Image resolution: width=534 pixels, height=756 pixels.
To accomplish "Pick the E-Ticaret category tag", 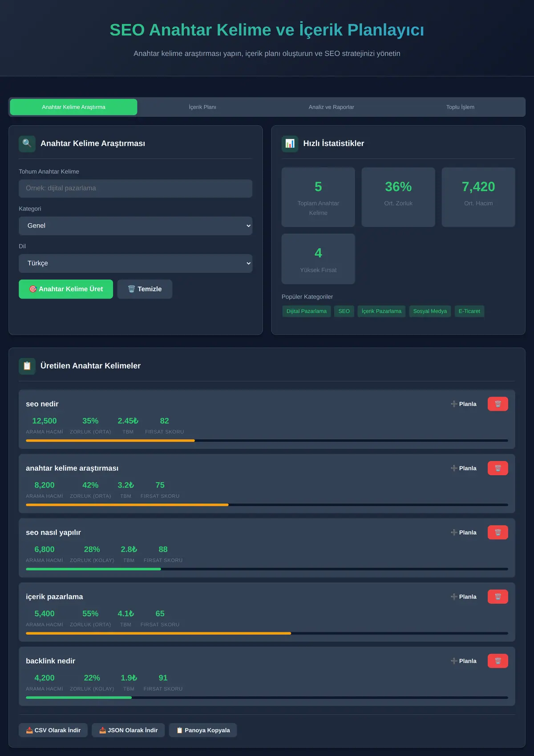I will [x=469, y=311].
